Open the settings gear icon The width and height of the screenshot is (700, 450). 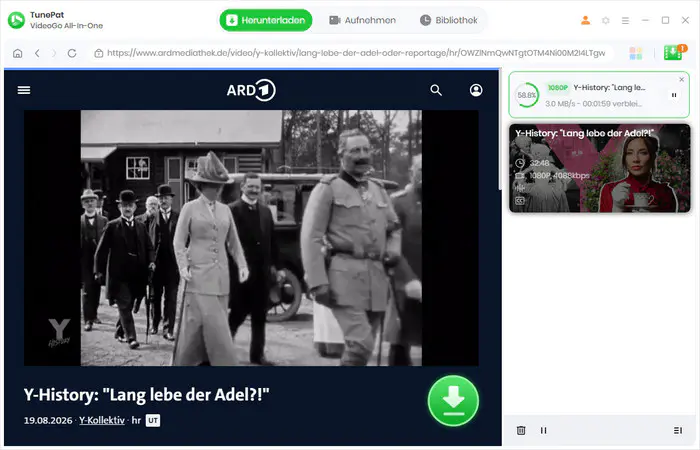[x=605, y=21]
